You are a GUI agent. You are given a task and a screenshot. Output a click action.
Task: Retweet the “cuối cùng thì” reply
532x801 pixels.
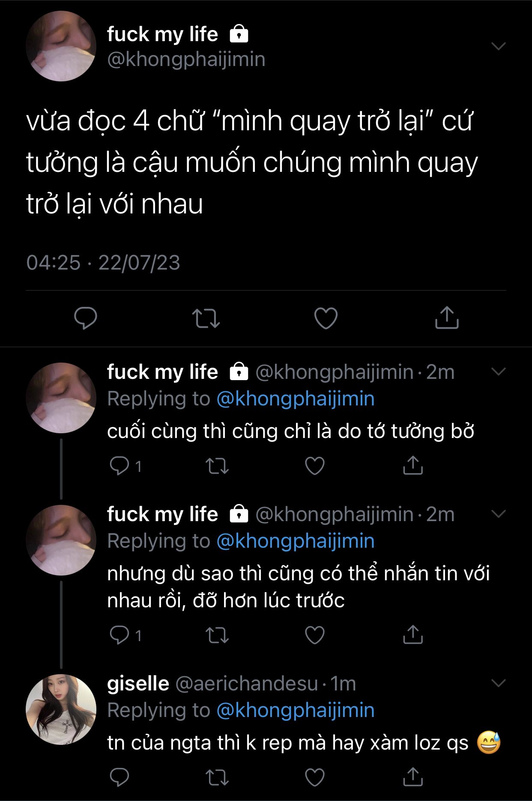click(217, 466)
